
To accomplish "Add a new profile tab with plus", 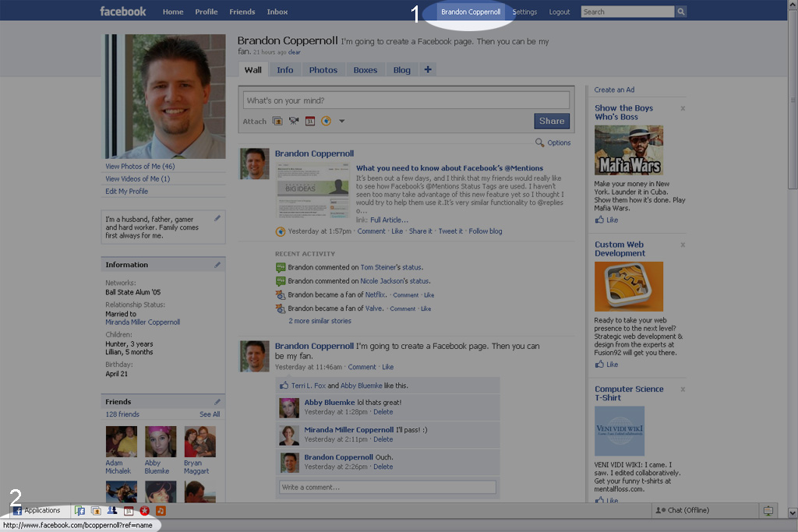I will pyautogui.click(x=428, y=69).
